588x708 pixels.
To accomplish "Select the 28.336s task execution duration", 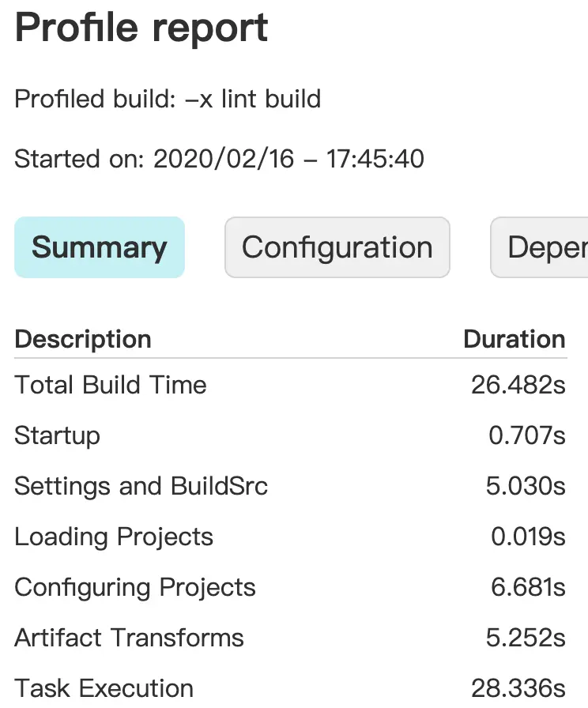I will coord(518,688).
